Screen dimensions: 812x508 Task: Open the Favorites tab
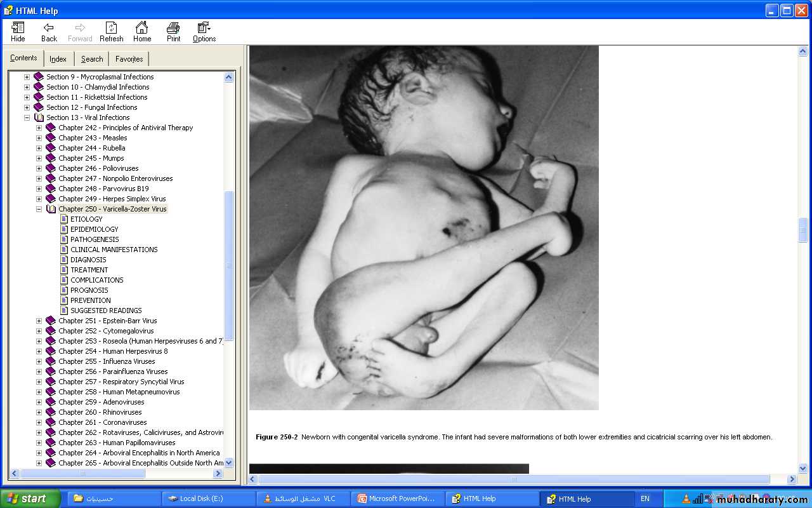coord(129,59)
